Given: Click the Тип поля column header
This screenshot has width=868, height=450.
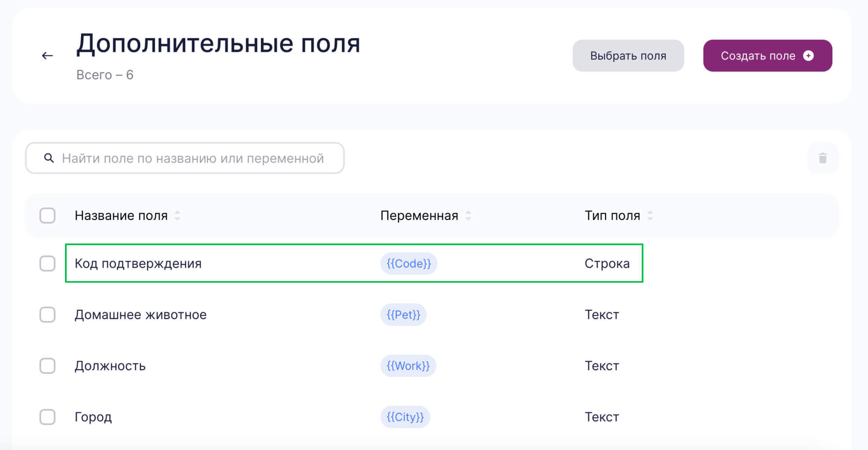Looking at the screenshot, I should (x=612, y=216).
